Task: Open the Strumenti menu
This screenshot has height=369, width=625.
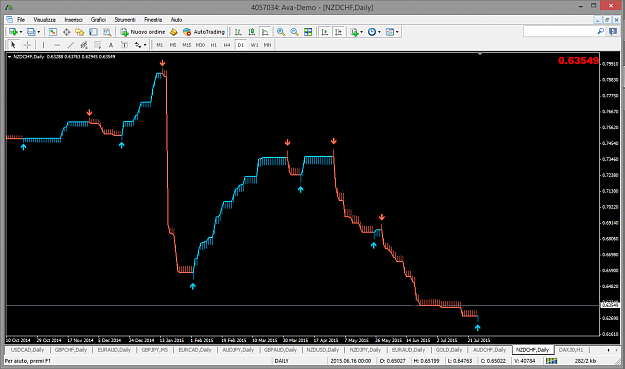Action: click(125, 20)
